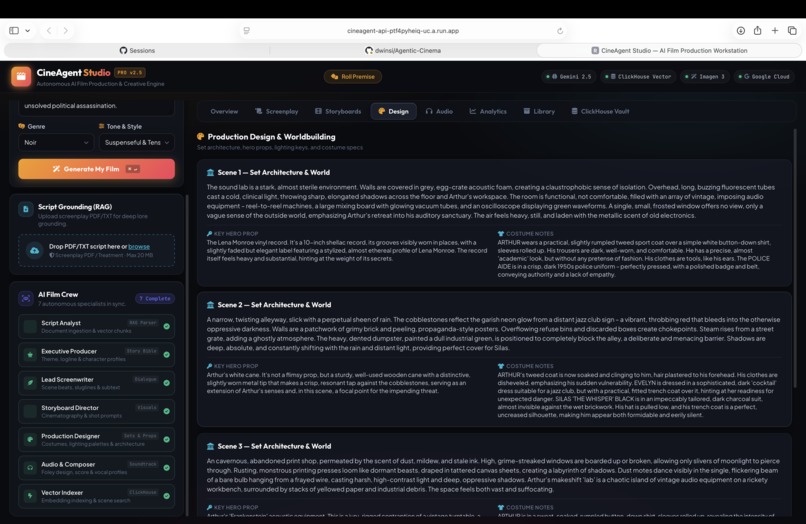Click the Audio & Composer headphones icon
The height and width of the screenshot is (524, 806).
pos(30,467)
